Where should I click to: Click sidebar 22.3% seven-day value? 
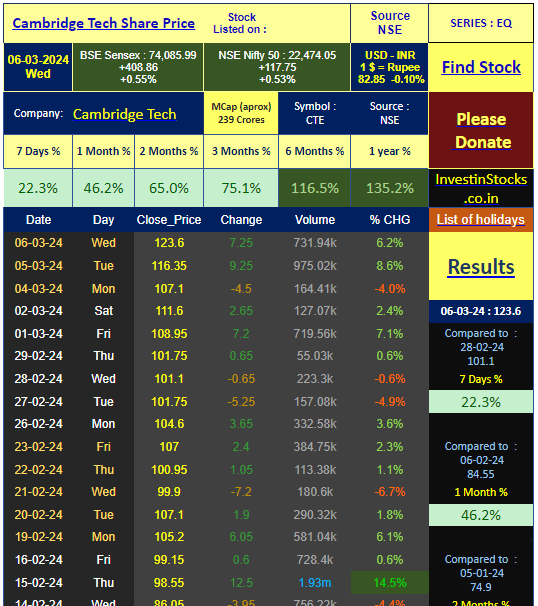pos(481,402)
